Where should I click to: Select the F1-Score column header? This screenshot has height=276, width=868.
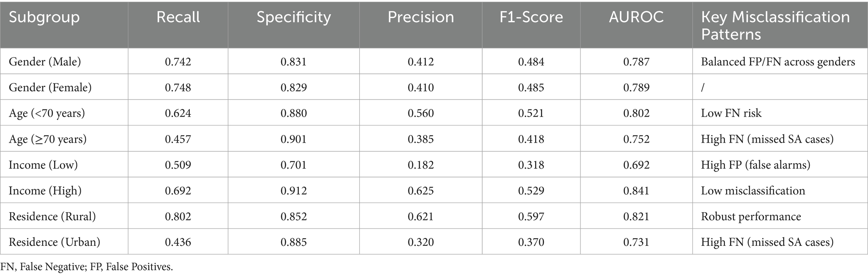531,17
